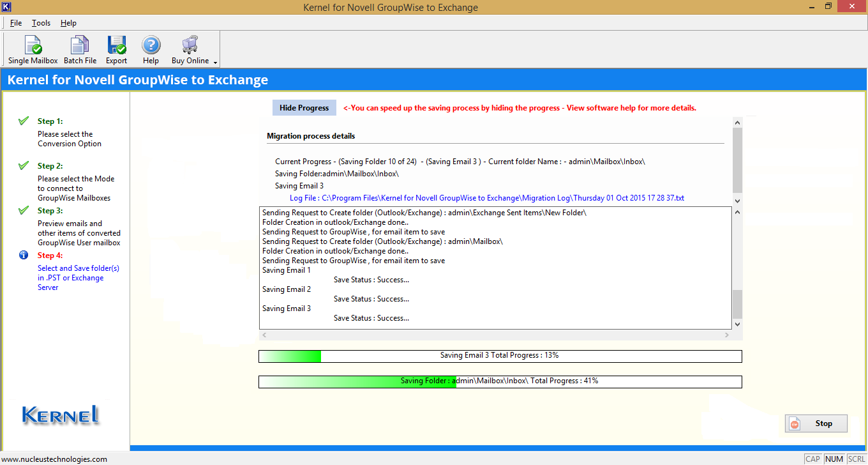Screen dimensions: 868x465
Task: Click left arrow of horizontal log scrollbar
Action: tap(265, 335)
